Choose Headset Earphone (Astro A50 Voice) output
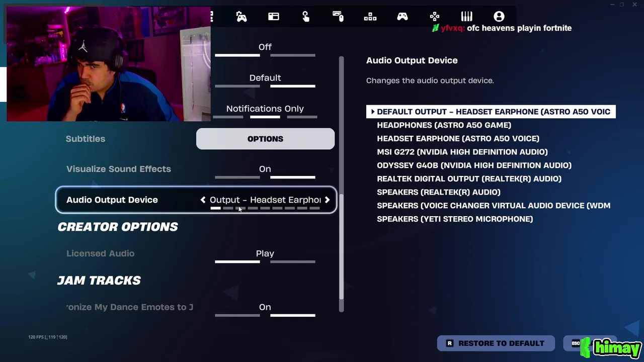 click(458, 138)
